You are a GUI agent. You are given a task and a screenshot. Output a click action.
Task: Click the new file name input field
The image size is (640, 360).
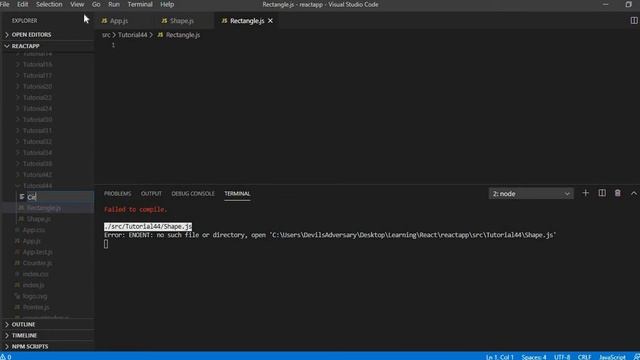60,197
